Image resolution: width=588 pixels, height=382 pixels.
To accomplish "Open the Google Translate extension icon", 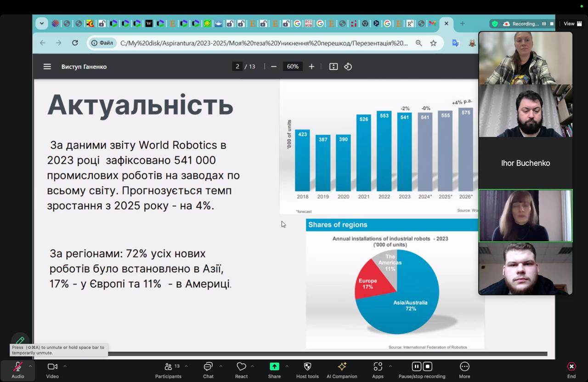I will click(456, 43).
